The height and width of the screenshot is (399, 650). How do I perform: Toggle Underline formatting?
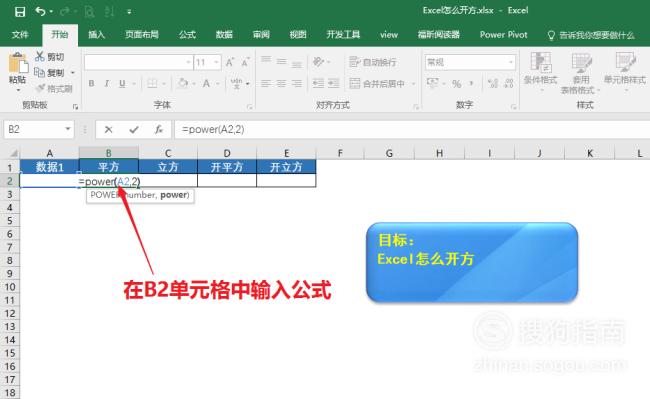[122, 84]
